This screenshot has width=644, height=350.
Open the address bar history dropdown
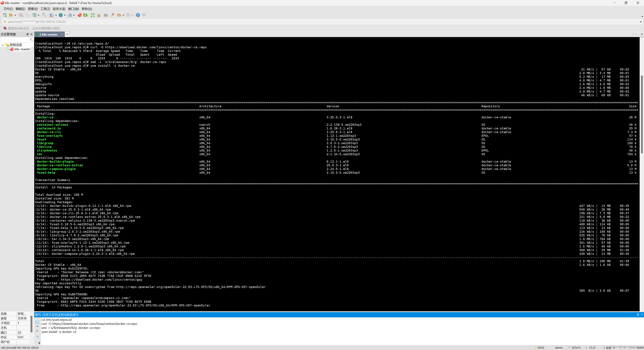[640, 21]
